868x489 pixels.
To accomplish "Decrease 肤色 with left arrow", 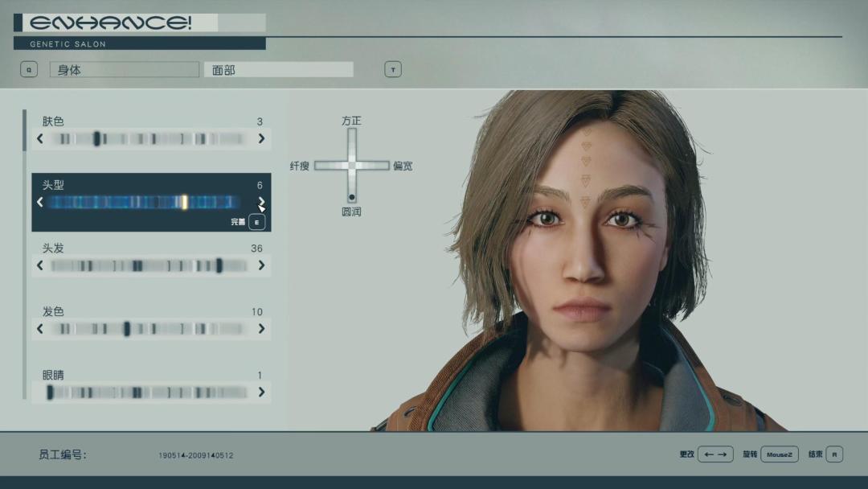I will 40,138.
